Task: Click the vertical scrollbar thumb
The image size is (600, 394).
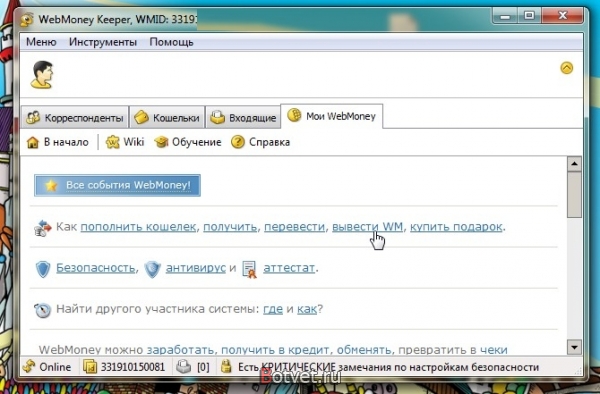Action: click(574, 195)
